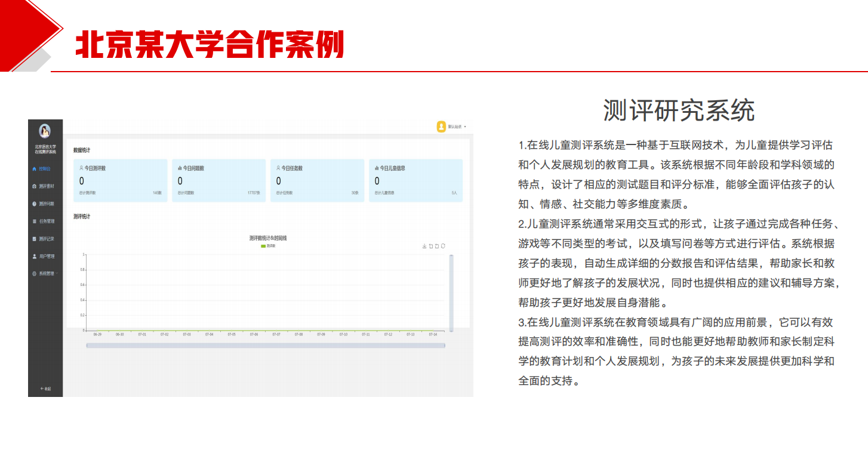The image size is (868, 465).
Task: Click the chart's restore refresh icon
Action: [x=443, y=246]
